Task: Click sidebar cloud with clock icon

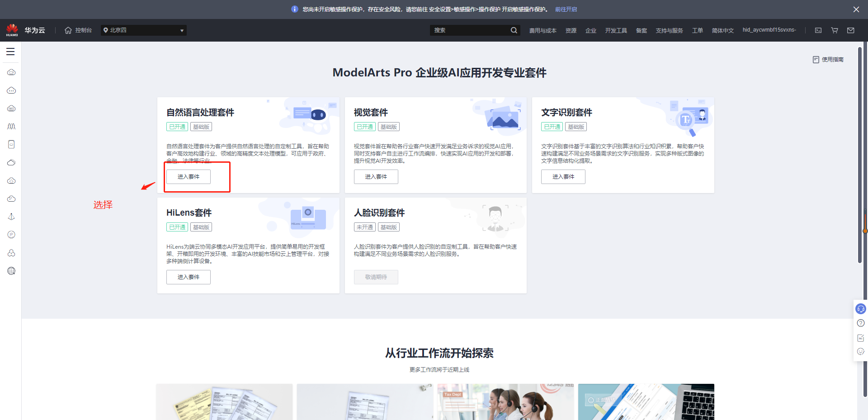Action: click(x=11, y=199)
